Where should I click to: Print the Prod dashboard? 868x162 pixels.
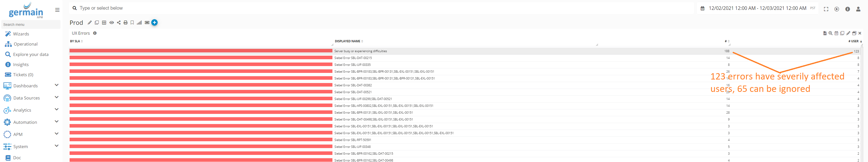[x=125, y=23]
